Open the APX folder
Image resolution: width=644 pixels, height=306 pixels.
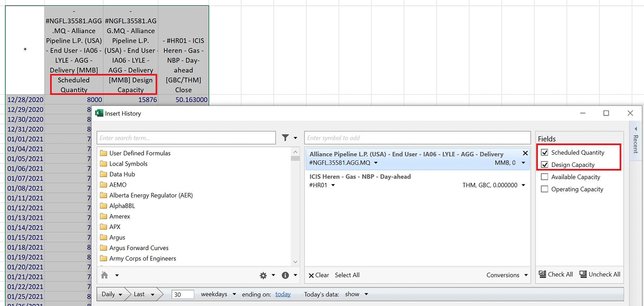pyautogui.click(x=110, y=227)
